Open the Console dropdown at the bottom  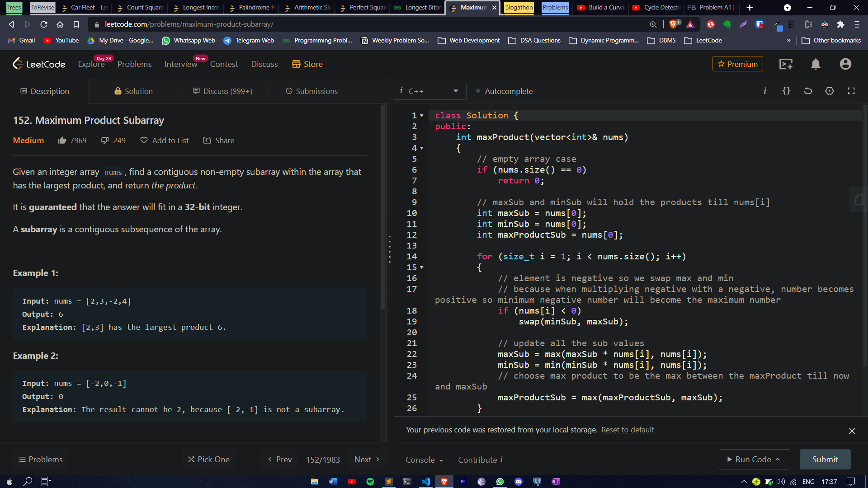pos(423,460)
